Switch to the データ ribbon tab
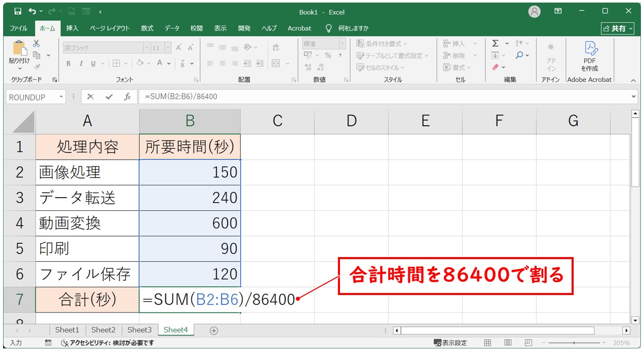The height and width of the screenshot is (352, 644). point(172,28)
